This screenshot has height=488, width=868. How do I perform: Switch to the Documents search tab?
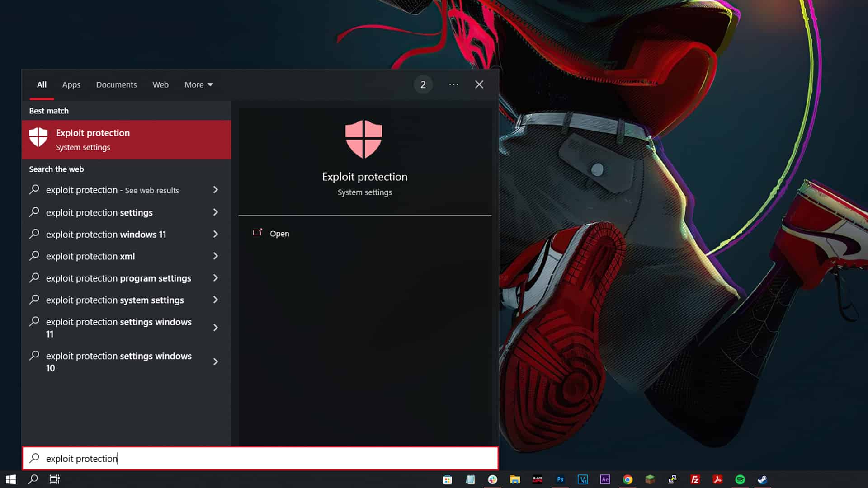click(116, 84)
